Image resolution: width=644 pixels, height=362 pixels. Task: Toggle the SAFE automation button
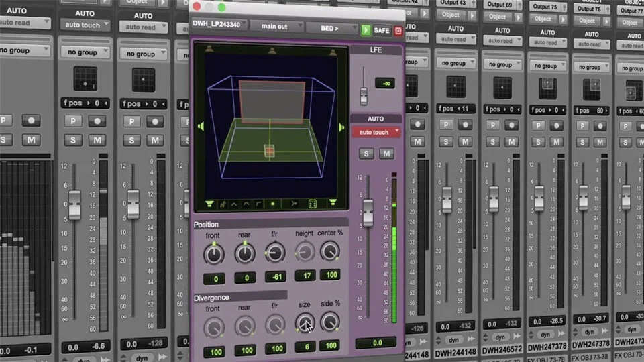coord(382,30)
